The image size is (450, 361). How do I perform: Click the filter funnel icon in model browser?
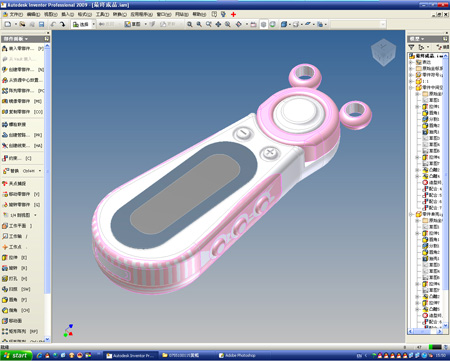(x=412, y=47)
